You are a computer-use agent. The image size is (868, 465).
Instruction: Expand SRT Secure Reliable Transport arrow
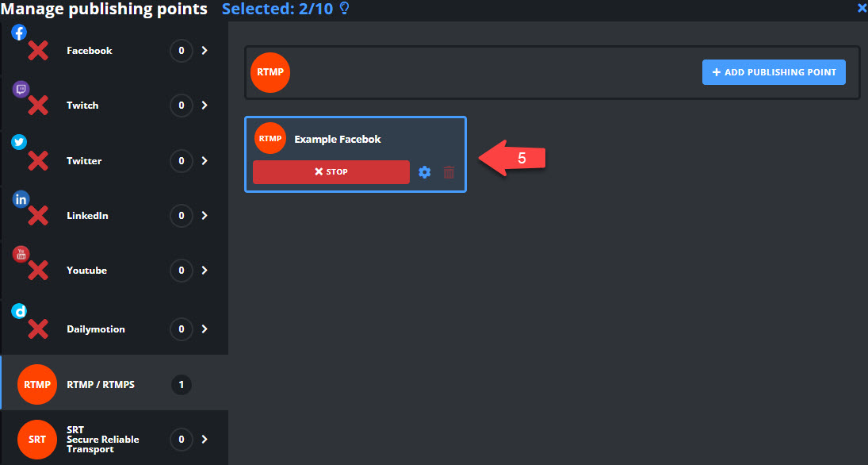[x=205, y=440]
